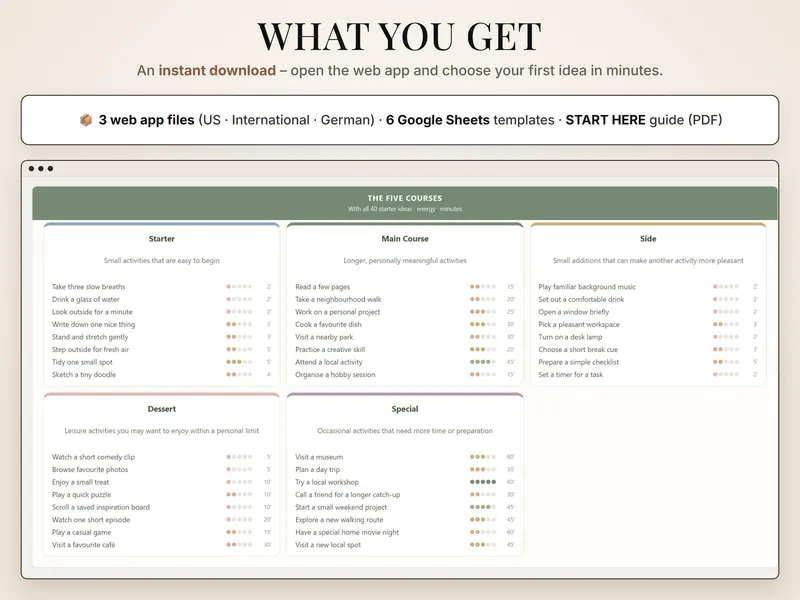800x600 pixels.
Task: Click energy dots for 'Tidy one small spot'
Action: pyautogui.click(x=239, y=362)
